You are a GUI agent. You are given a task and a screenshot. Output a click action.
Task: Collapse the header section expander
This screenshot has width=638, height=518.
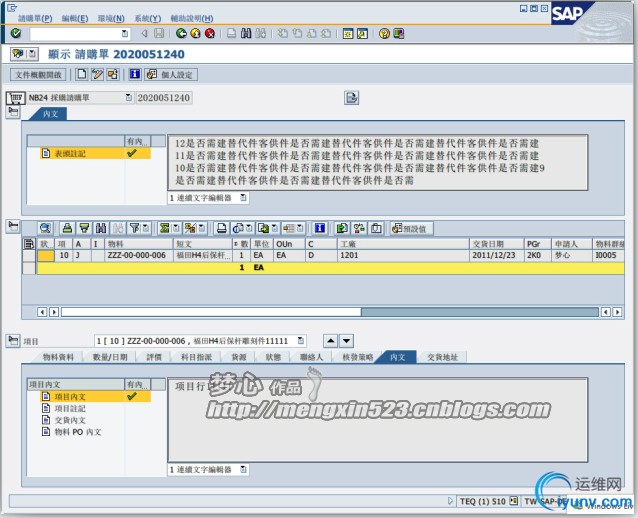[x=13, y=112]
